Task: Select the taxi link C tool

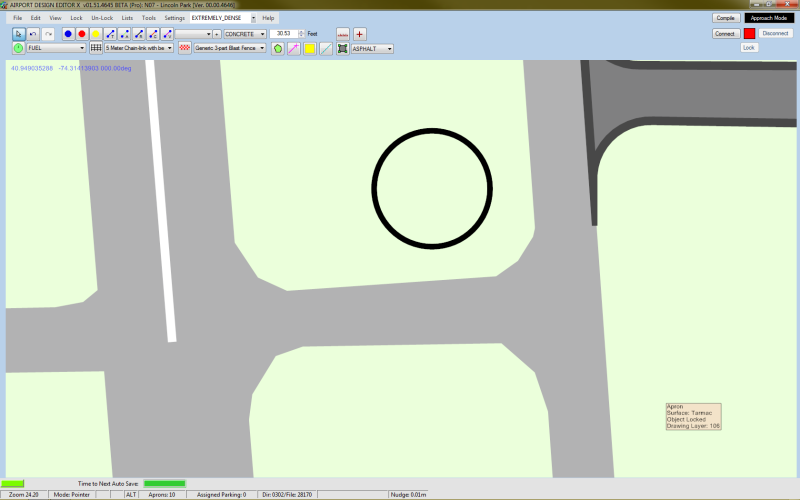Action: (153, 34)
